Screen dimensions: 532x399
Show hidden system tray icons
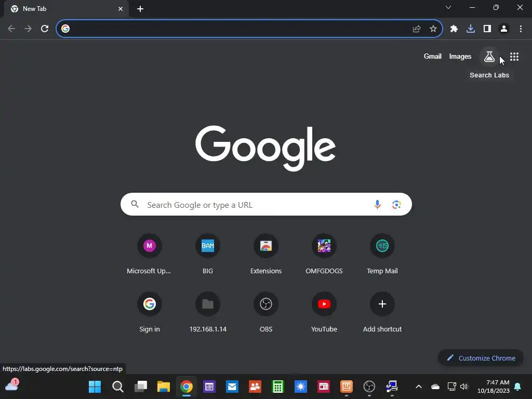419,387
